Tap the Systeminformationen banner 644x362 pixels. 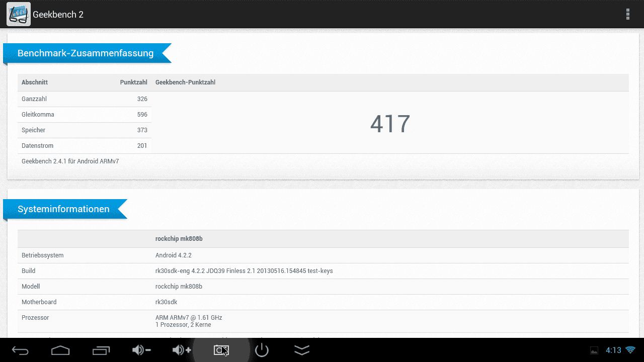point(65,209)
